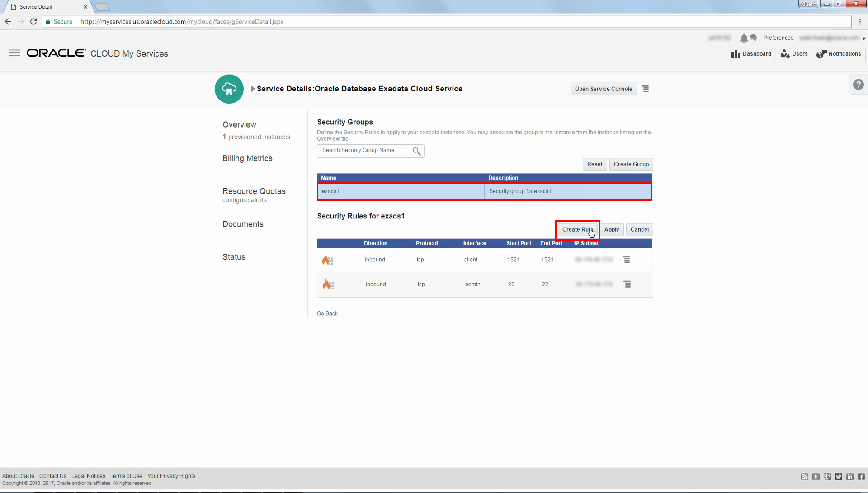
Task: Go to the Dashboard
Action: click(751, 54)
